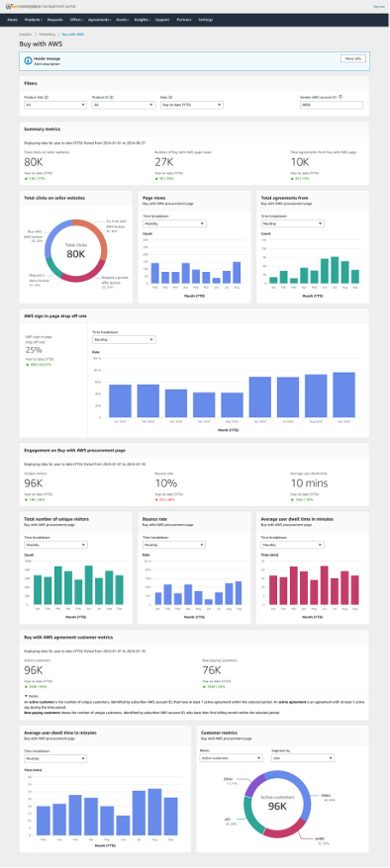Click the Buy with AWS breadcrumb

[73, 35]
